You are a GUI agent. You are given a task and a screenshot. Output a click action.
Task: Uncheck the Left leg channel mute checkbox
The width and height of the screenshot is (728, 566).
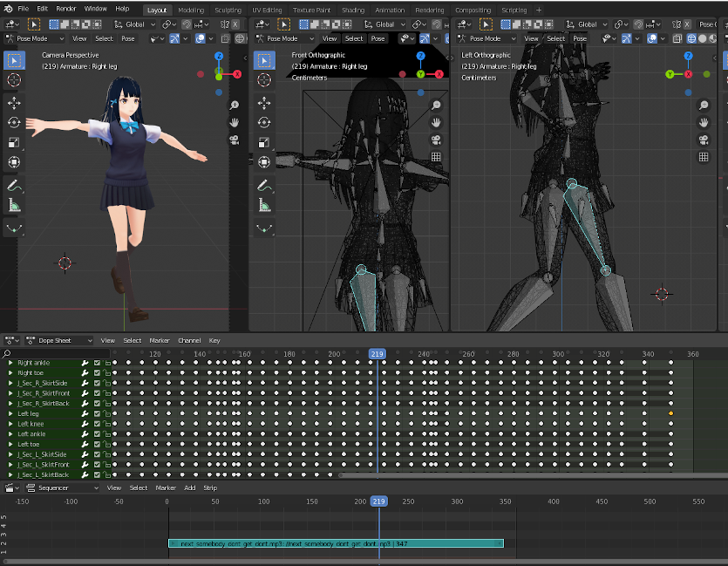coord(98,413)
